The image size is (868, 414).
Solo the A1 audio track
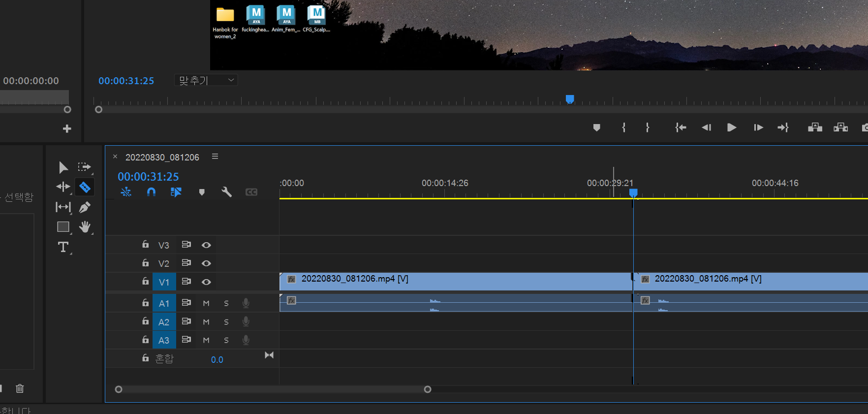point(226,303)
